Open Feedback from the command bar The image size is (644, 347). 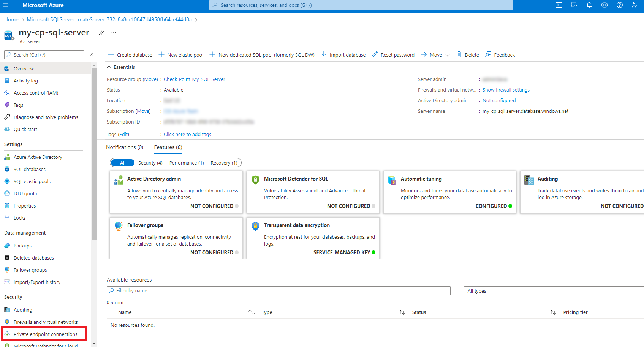point(500,55)
